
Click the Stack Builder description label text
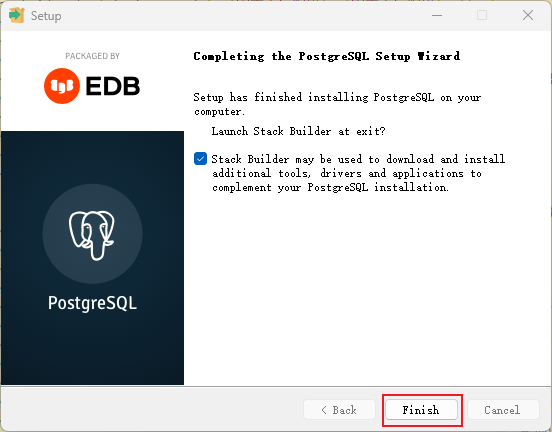point(358,173)
